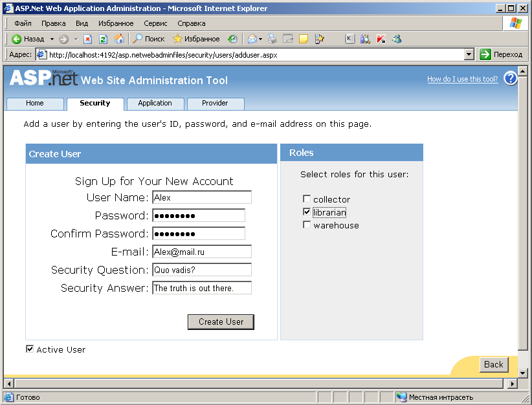Click the Mail envelope toolbar icon
The image size is (532, 405).
(x=252, y=39)
